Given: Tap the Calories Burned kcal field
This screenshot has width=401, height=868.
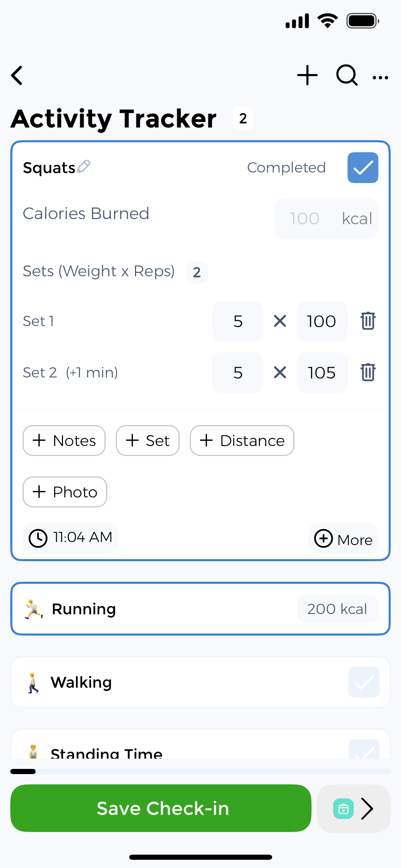Looking at the screenshot, I should point(326,218).
